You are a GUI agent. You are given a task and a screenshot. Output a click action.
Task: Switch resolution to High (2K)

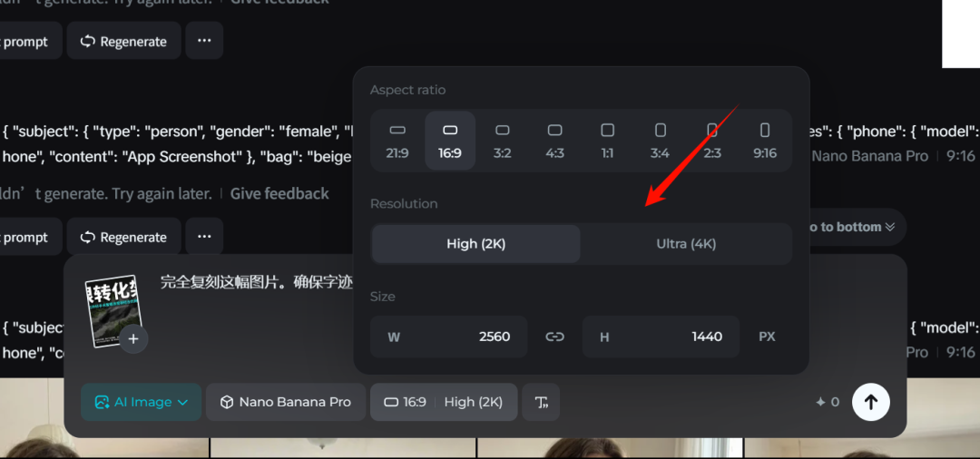pyautogui.click(x=476, y=244)
